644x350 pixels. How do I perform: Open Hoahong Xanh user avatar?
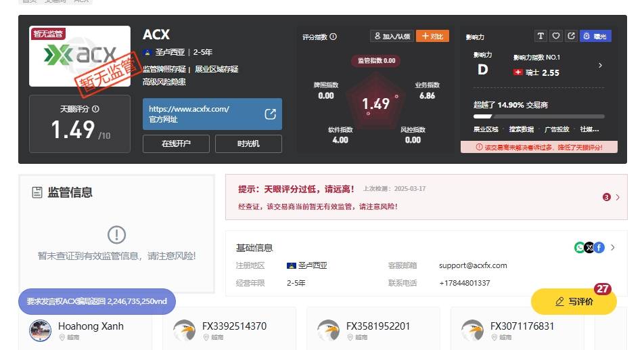(x=41, y=330)
